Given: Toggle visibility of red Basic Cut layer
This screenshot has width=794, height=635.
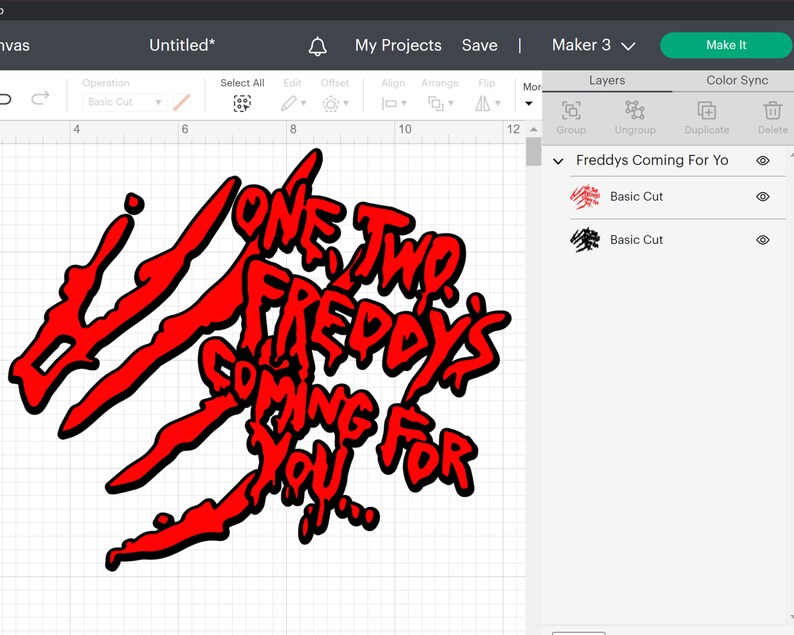Looking at the screenshot, I should tap(763, 196).
